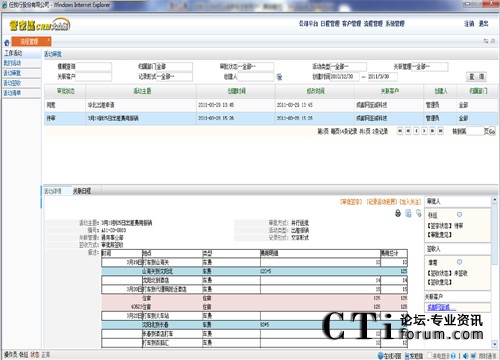Open 客户管理 in the top menu

coord(351,23)
